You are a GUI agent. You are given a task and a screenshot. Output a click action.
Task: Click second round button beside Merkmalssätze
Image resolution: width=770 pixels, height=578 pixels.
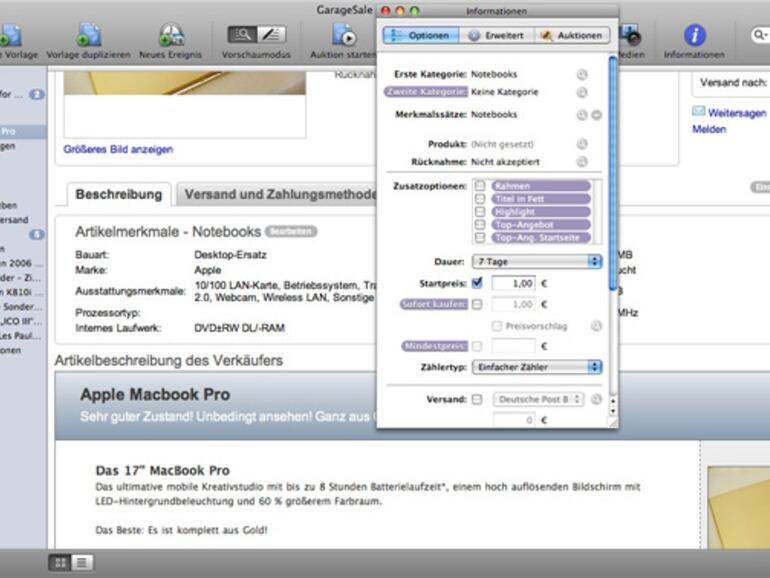tap(597, 115)
